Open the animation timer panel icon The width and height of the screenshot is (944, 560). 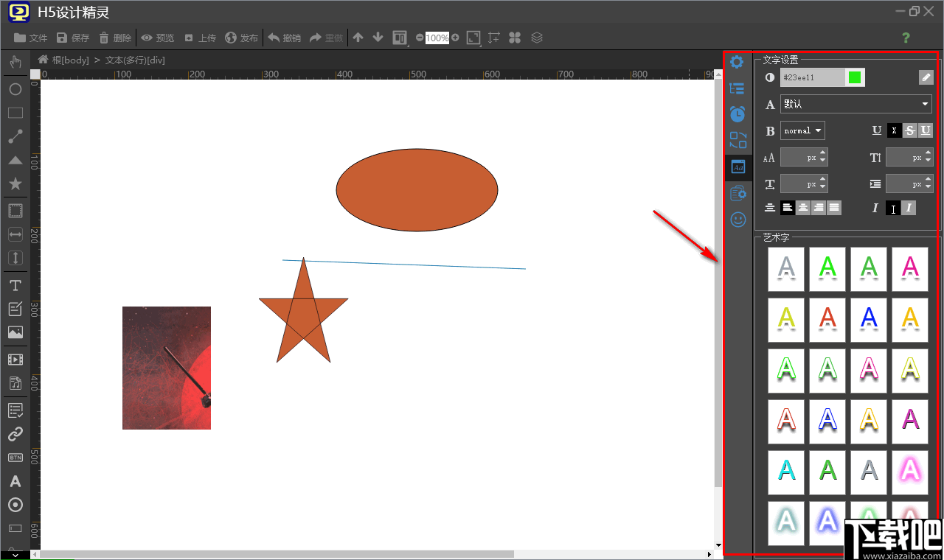737,114
